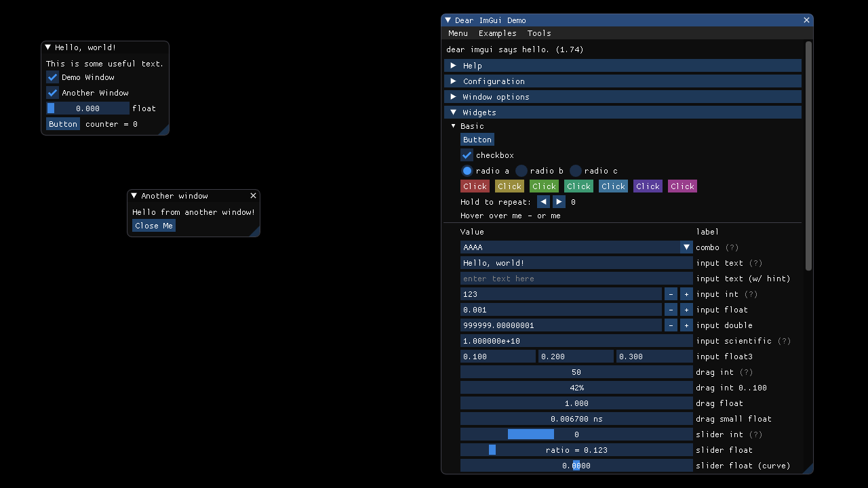Click the right repeat arrow button
Viewport: 868px width, 488px height.
pos(559,202)
